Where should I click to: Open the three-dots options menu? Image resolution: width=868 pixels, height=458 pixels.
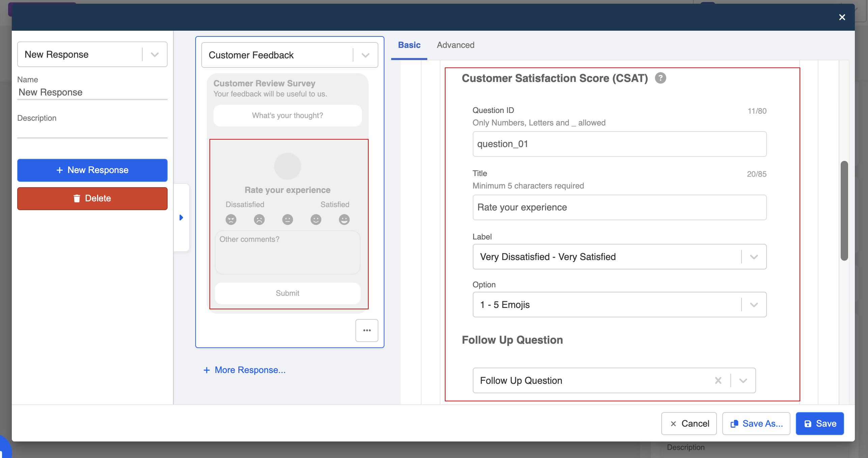click(x=367, y=331)
